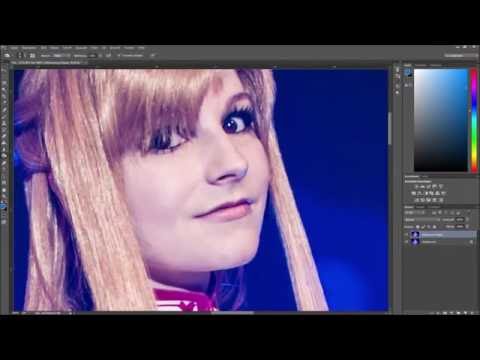The image size is (480, 360).
Task: Pick a shade in the color field
Action: (x=441, y=120)
